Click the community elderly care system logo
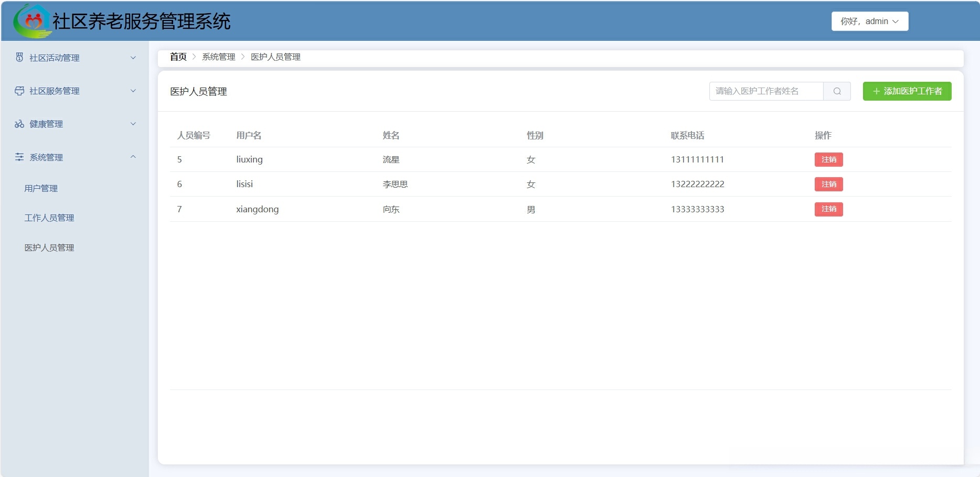 point(32,21)
